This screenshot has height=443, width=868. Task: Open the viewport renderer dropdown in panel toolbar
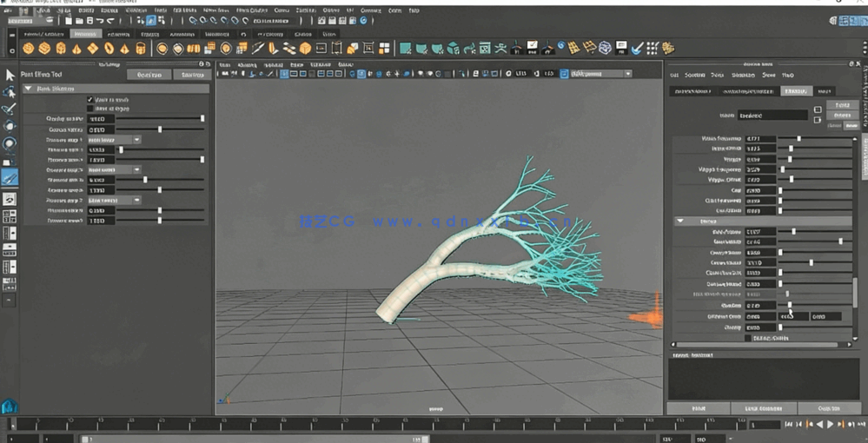(600, 74)
